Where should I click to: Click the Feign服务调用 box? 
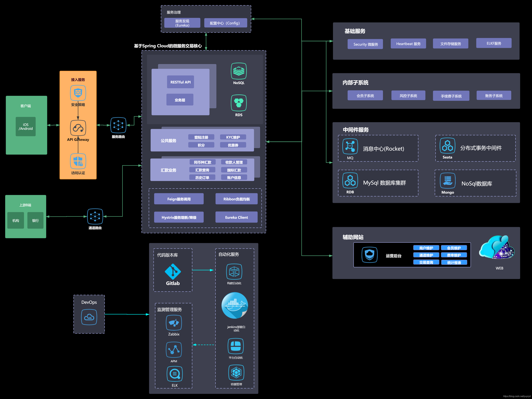179,199
